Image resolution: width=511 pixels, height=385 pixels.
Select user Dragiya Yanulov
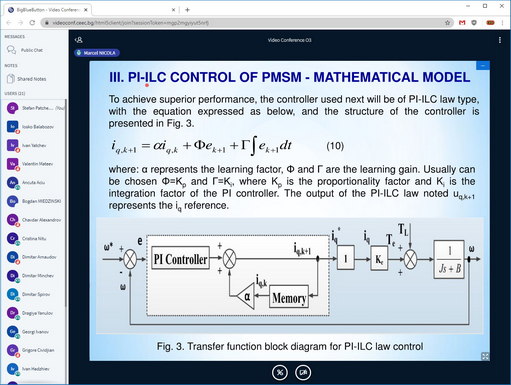pos(34,313)
